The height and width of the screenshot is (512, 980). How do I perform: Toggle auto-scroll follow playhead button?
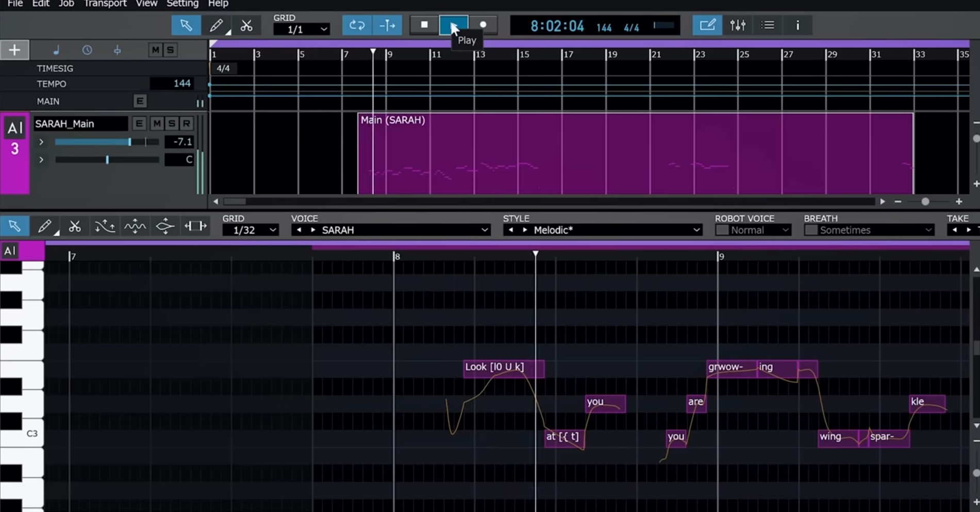pyautogui.click(x=387, y=25)
